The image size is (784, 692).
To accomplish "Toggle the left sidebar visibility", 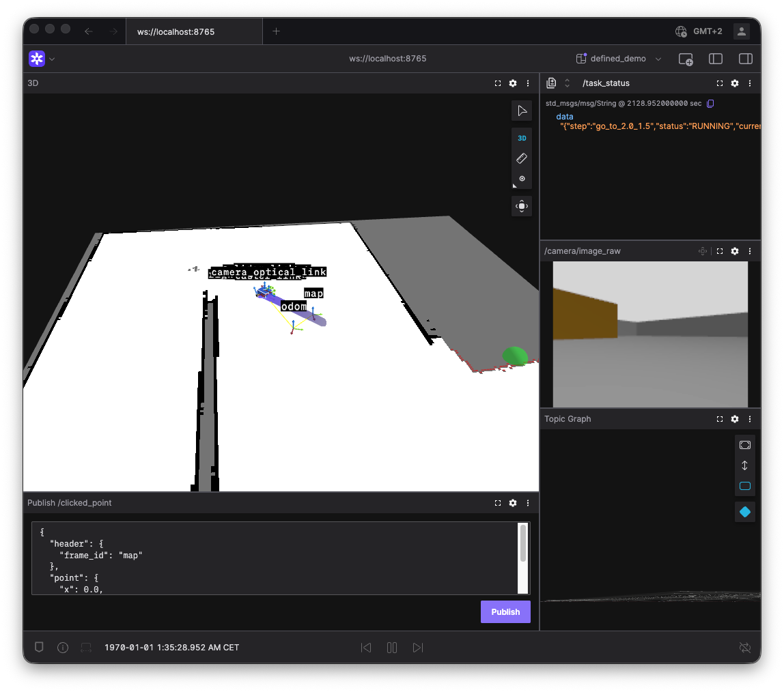I will [716, 59].
